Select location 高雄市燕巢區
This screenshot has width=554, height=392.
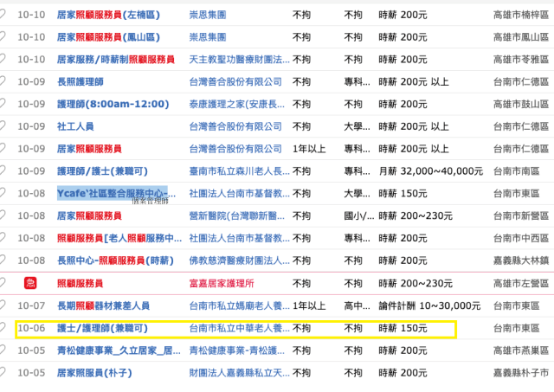tap(521, 350)
